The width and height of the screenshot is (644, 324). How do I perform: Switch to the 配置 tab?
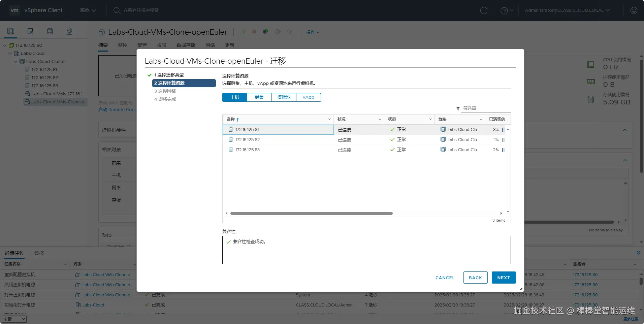point(142,45)
